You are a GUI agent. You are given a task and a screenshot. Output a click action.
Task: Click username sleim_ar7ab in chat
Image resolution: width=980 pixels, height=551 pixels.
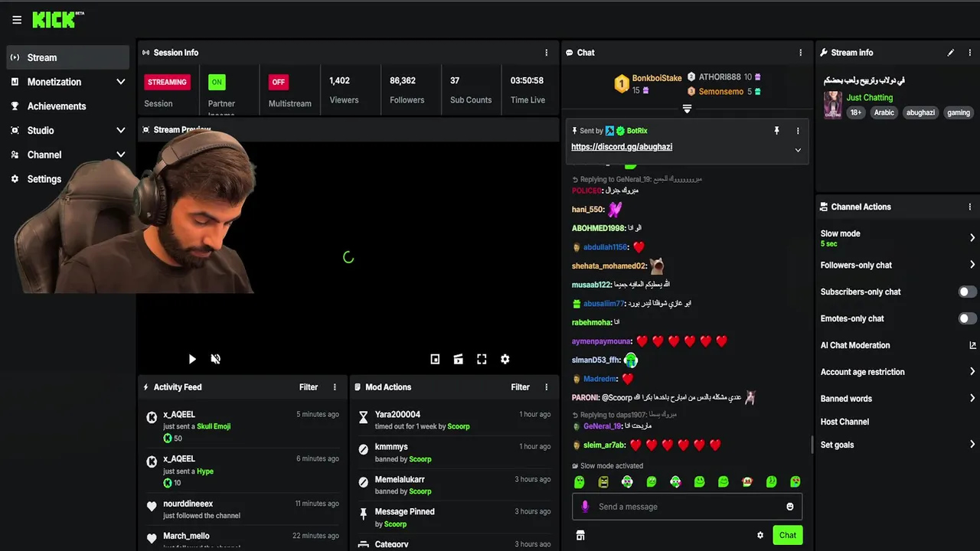(x=605, y=445)
